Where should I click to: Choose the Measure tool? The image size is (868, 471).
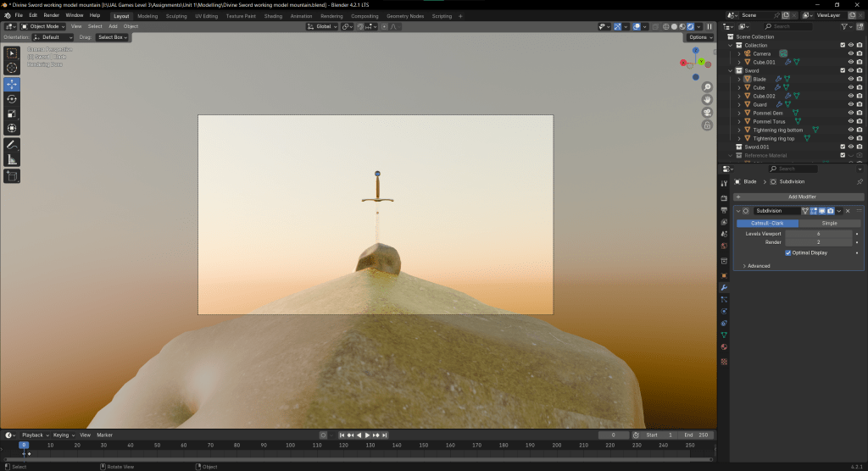pos(12,158)
